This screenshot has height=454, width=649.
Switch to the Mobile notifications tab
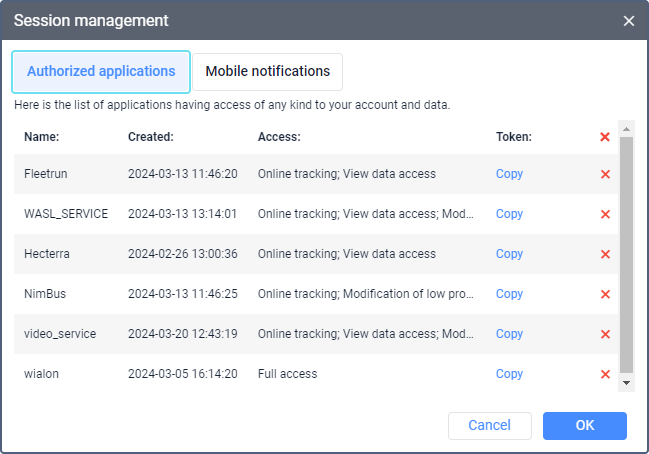267,72
